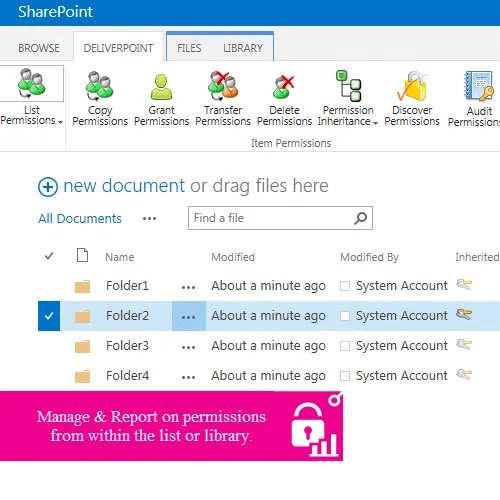Image resolution: width=500 pixels, height=500 pixels.
Task: Open the Audit Permissions notebook icon
Action: (479, 86)
